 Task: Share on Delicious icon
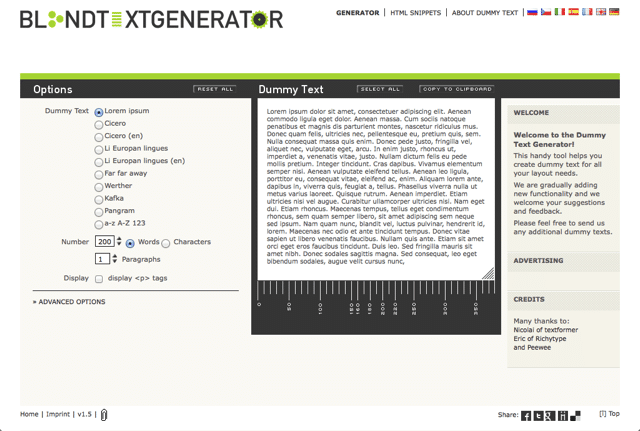(x=575, y=415)
